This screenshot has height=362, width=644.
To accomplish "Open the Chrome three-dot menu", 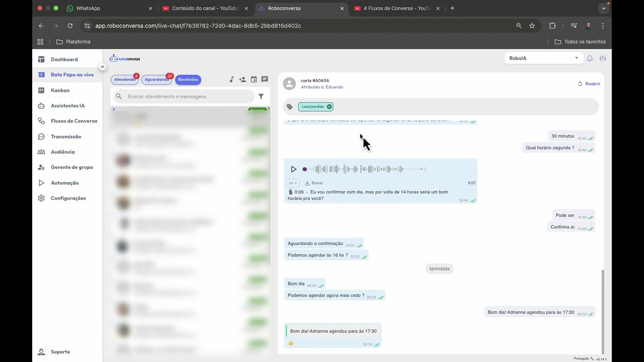I will [603, 26].
